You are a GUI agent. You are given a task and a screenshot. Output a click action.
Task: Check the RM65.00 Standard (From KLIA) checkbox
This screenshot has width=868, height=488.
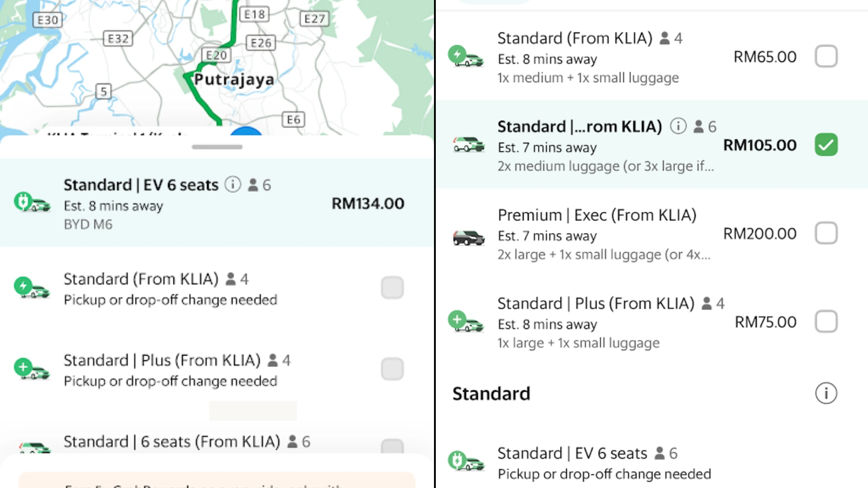pyautogui.click(x=826, y=56)
